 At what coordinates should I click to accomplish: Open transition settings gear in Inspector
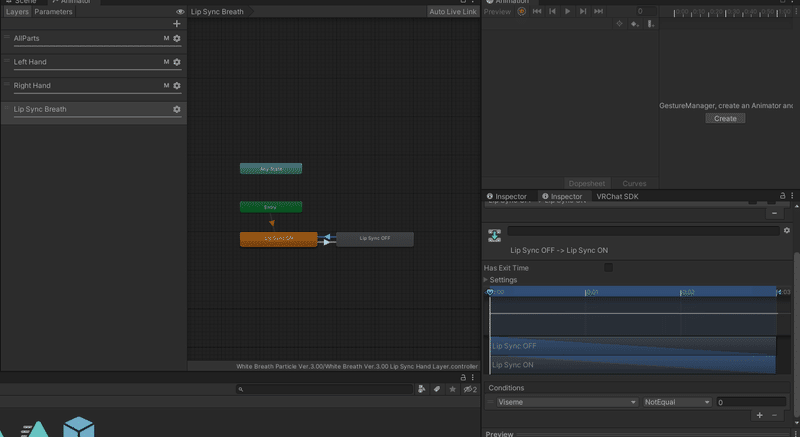point(787,230)
